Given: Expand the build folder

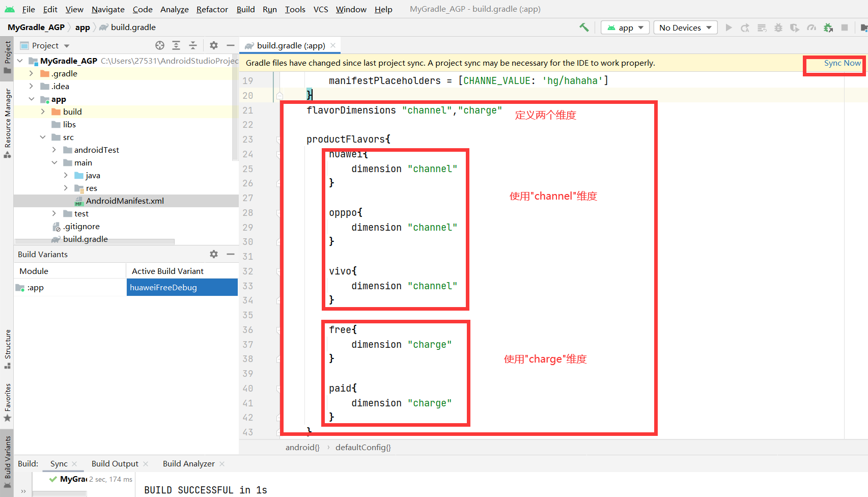Looking at the screenshot, I should pyautogui.click(x=43, y=112).
